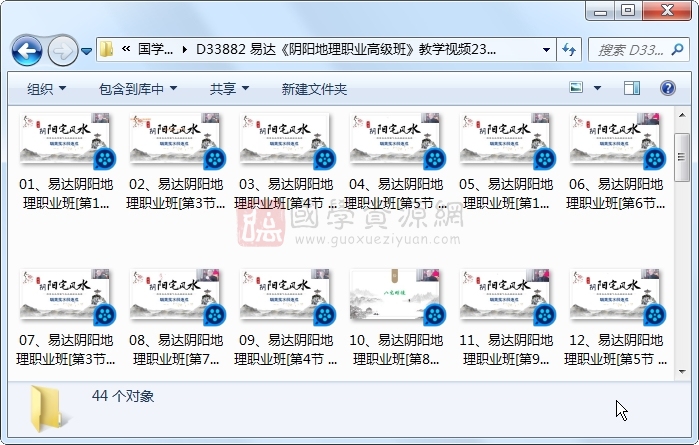Click the refresh button beside address bar

click(569, 49)
